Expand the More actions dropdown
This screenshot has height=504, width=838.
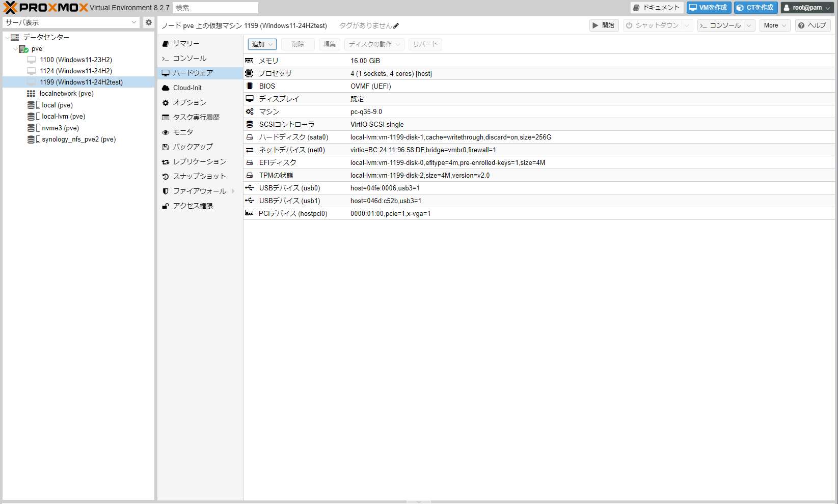(x=775, y=25)
